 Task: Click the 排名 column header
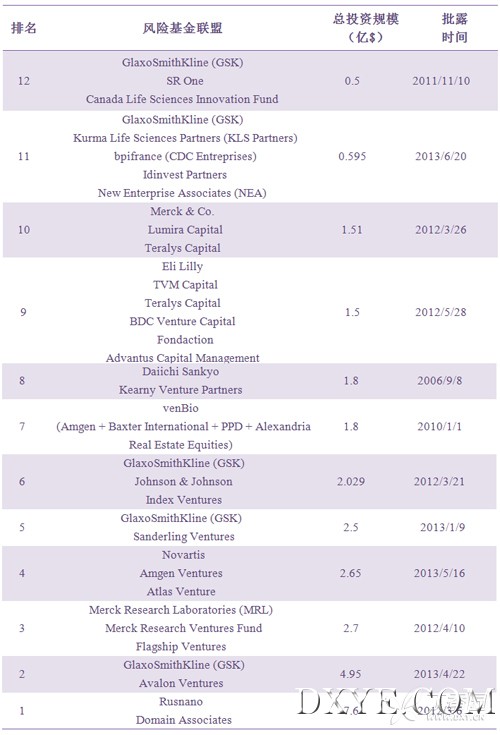point(23,28)
